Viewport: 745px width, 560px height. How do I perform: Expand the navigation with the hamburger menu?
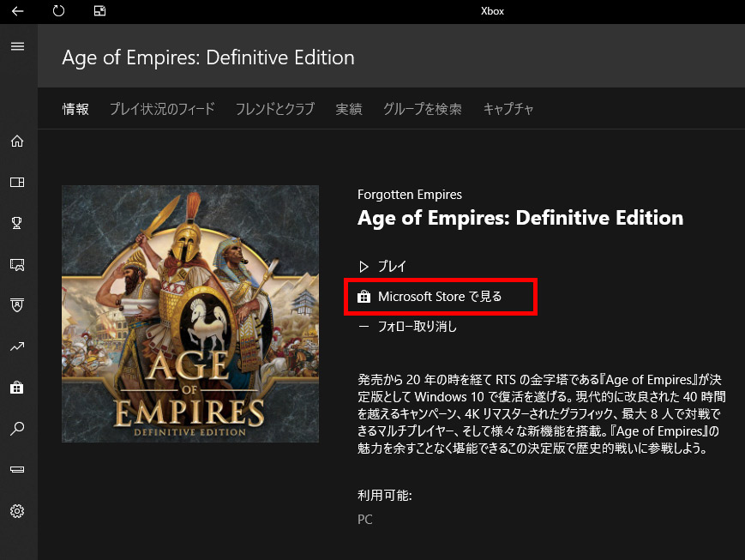[18, 46]
